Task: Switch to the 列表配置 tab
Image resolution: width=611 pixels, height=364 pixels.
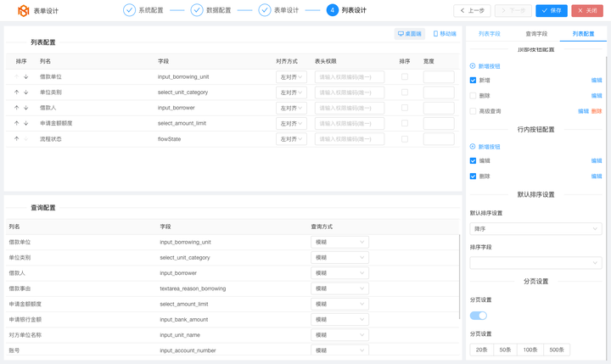Action: [x=583, y=34]
